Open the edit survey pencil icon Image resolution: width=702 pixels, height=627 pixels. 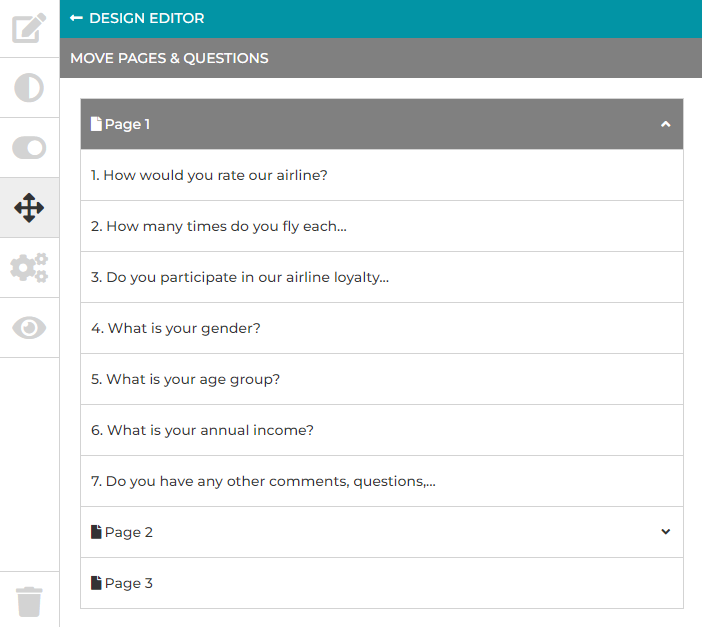29,28
